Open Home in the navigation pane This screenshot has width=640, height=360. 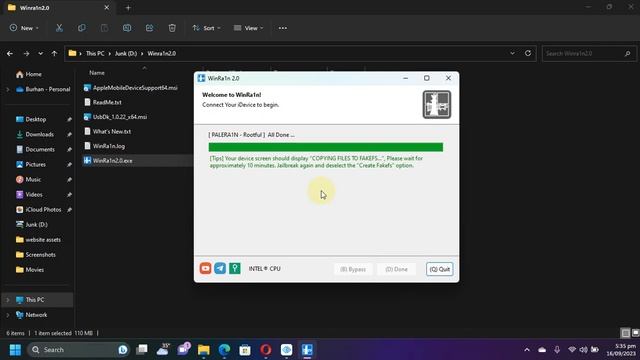pos(29,74)
